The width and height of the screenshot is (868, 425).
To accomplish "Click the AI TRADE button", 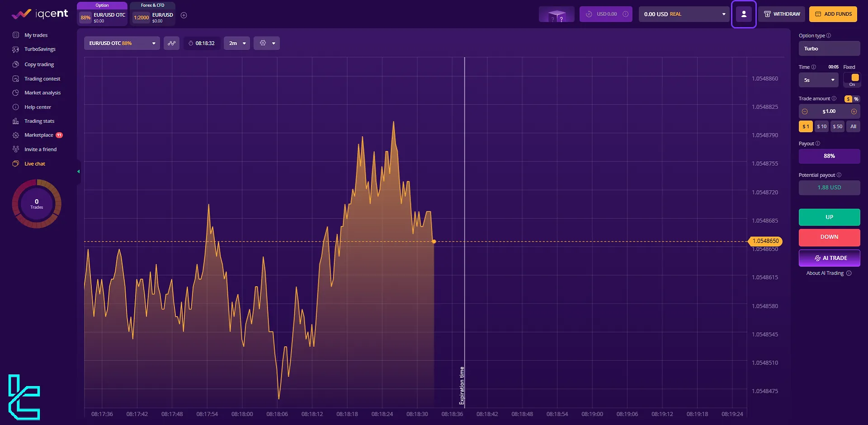I will (x=829, y=258).
